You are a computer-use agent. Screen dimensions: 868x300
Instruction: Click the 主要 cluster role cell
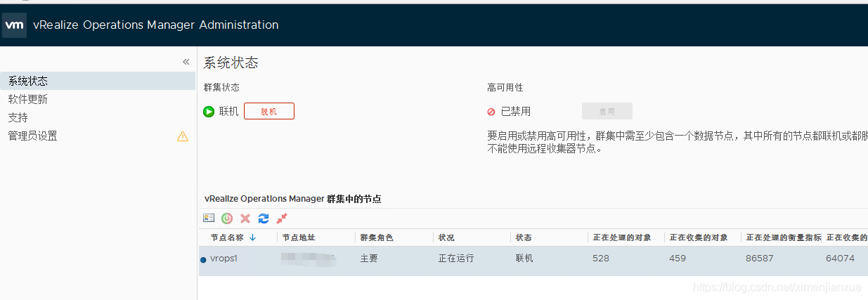369,259
